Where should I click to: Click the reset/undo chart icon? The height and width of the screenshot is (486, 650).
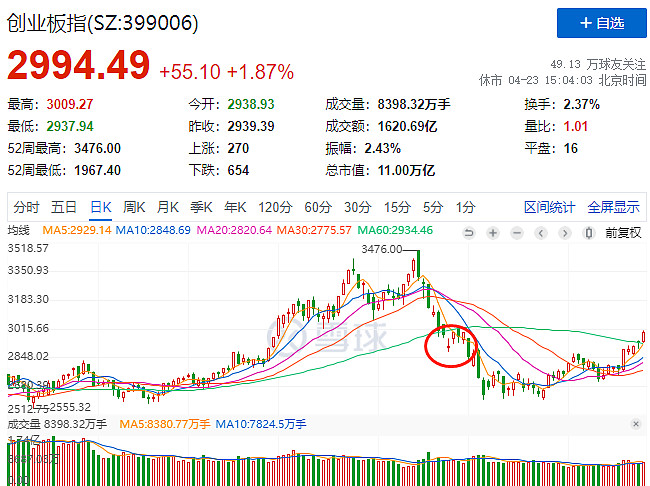[469, 233]
